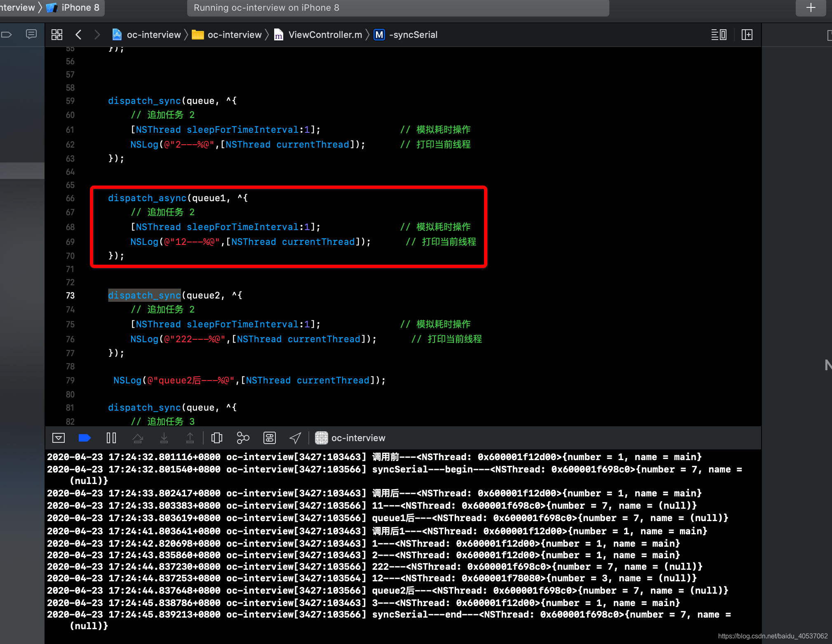The height and width of the screenshot is (644, 832).
Task: Hide the debug area toggle
Action: [59, 438]
